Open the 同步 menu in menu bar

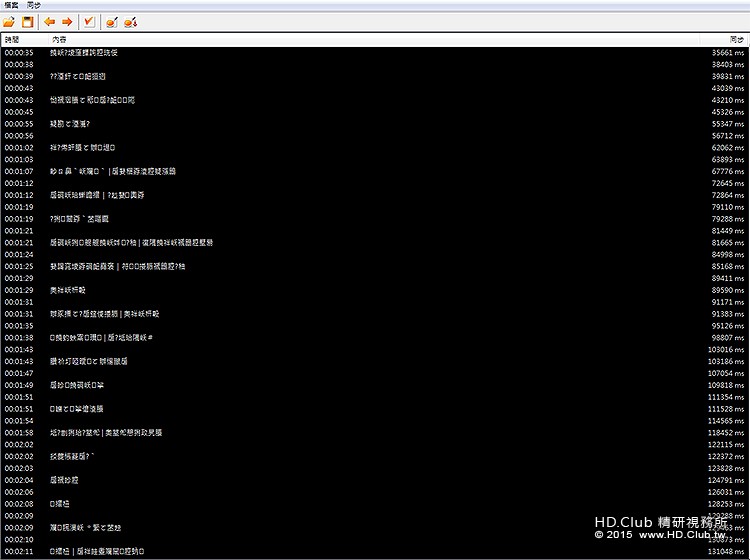(x=33, y=5)
